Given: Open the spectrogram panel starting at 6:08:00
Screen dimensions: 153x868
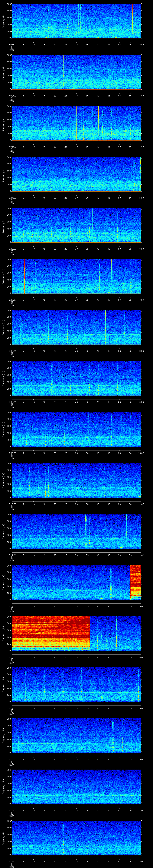Looking at the screenshot, I should 76,378.
